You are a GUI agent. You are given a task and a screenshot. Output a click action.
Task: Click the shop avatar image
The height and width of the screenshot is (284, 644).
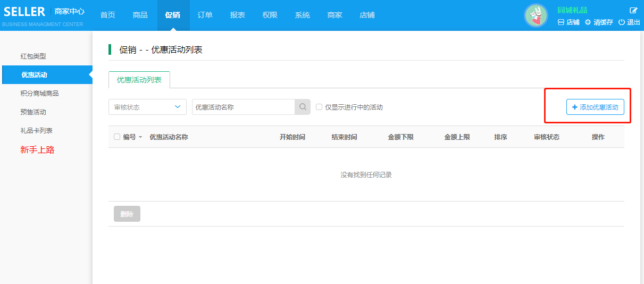(x=536, y=15)
